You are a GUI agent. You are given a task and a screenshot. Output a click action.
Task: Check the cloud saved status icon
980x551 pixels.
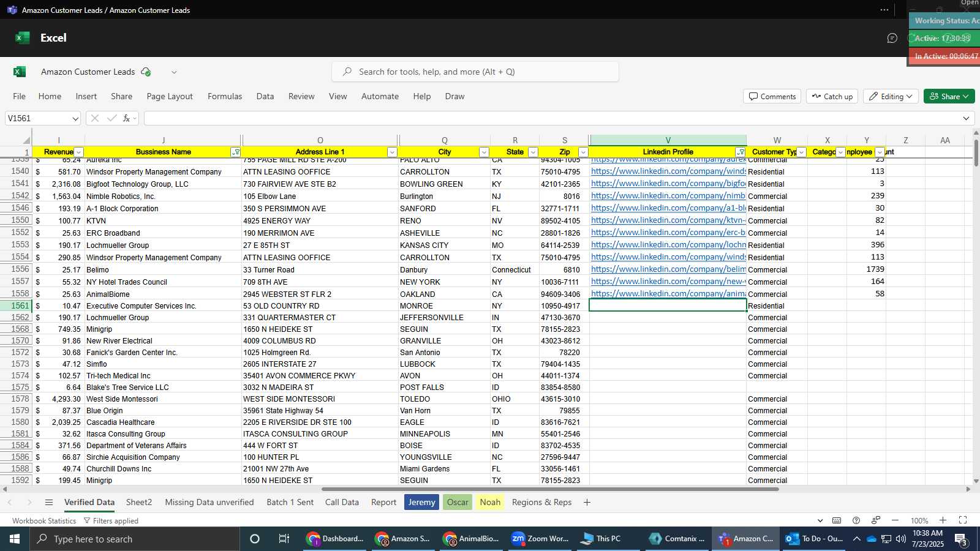pyautogui.click(x=146, y=72)
